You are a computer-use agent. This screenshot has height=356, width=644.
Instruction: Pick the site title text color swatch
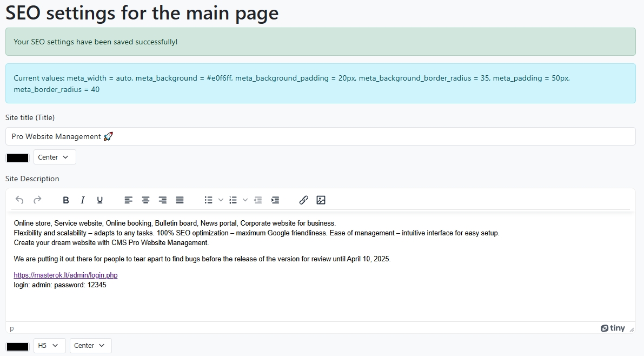pos(17,158)
